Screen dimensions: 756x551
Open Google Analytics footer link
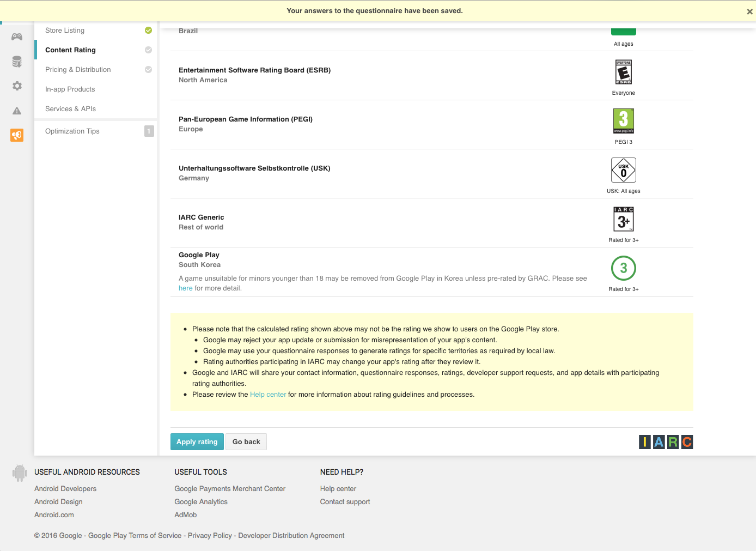click(201, 502)
